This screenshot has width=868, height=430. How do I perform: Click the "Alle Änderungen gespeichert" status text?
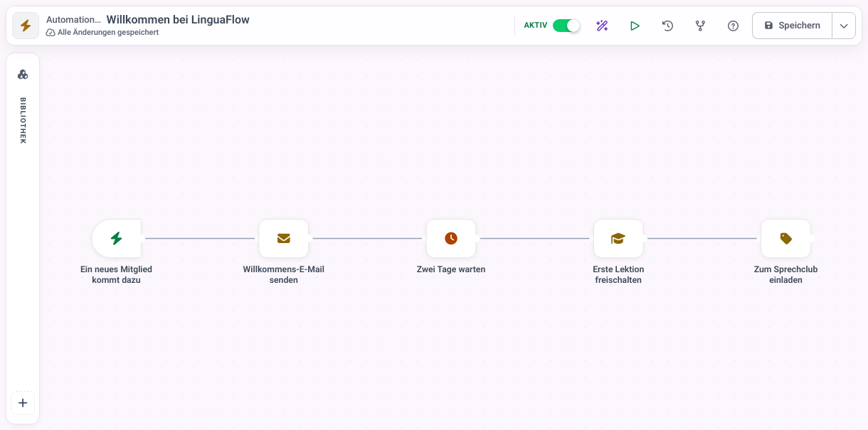[x=108, y=33]
